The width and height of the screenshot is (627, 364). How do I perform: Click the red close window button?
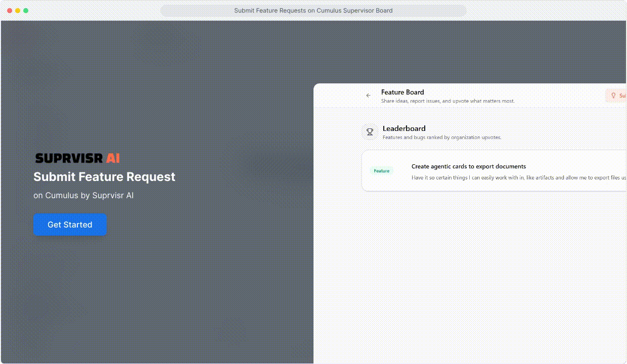tap(10, 11)
